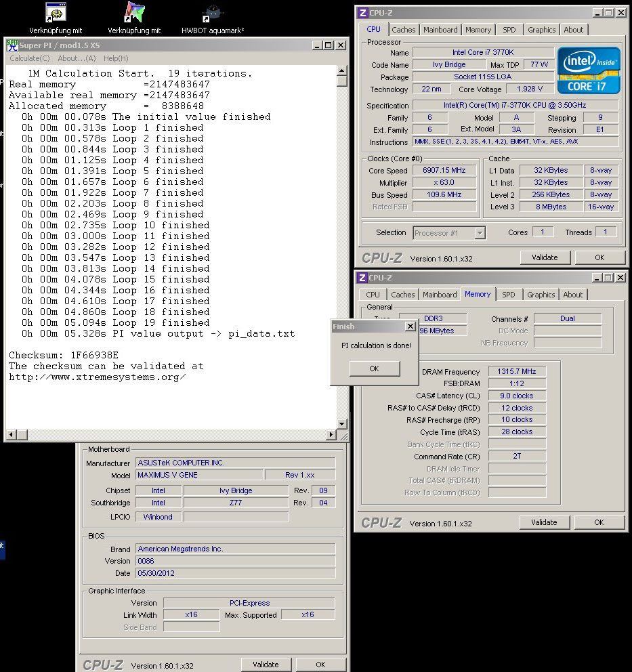Confirm the 'PI calculation is done!' dialog with OK
Image resolution: width=632 pixels, height=672 pixels.
click(375, 369)
